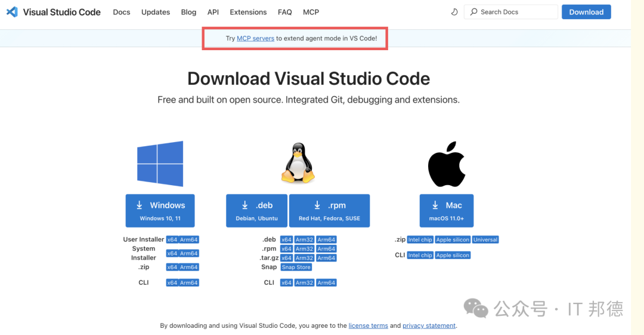Download the Mac macOS 11.0+ build
This screenshot has height=335, width=644.
(447, 211)
